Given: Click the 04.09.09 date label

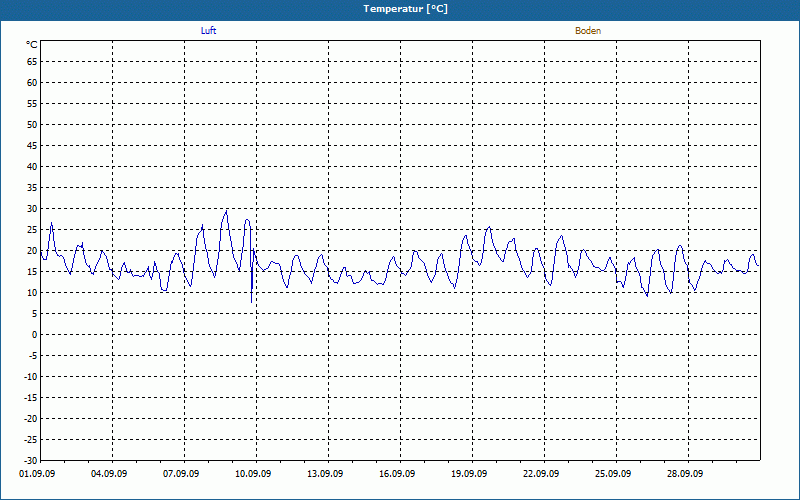Looking at the screenshot, I should pyautogui.click(x=109, y=474).
